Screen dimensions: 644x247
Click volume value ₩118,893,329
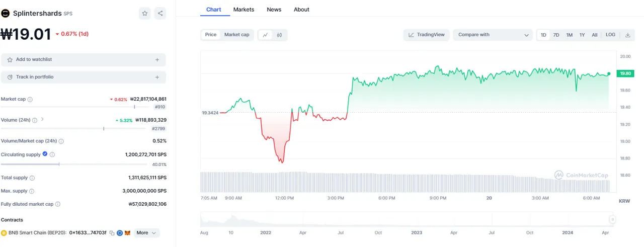click(151, 120)
